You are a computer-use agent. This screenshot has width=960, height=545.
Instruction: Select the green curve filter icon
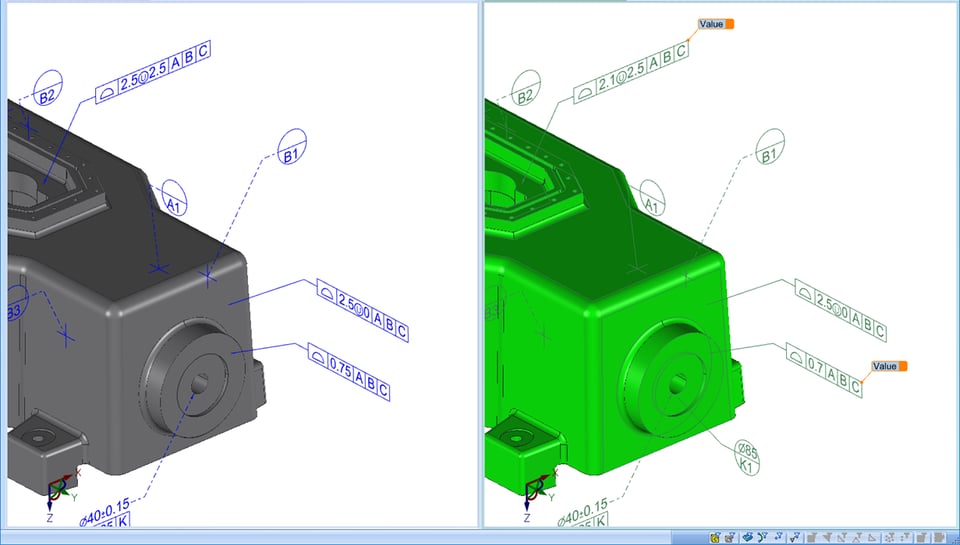[x=763, y=538]
